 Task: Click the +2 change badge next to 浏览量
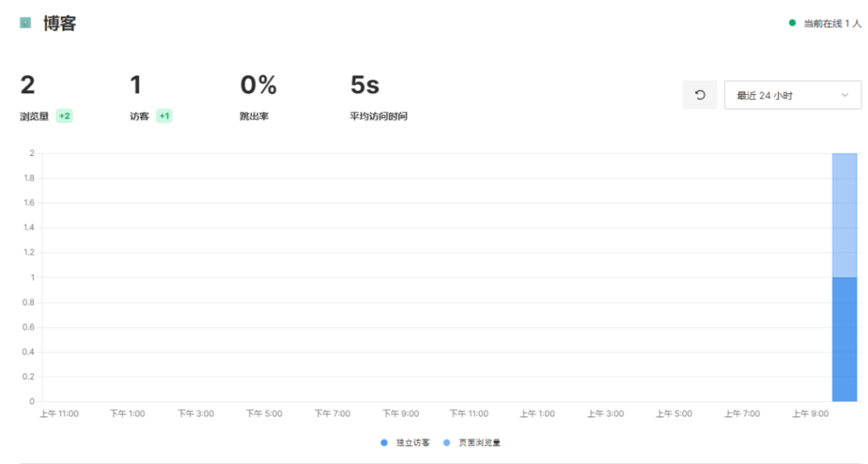point(64,115)
